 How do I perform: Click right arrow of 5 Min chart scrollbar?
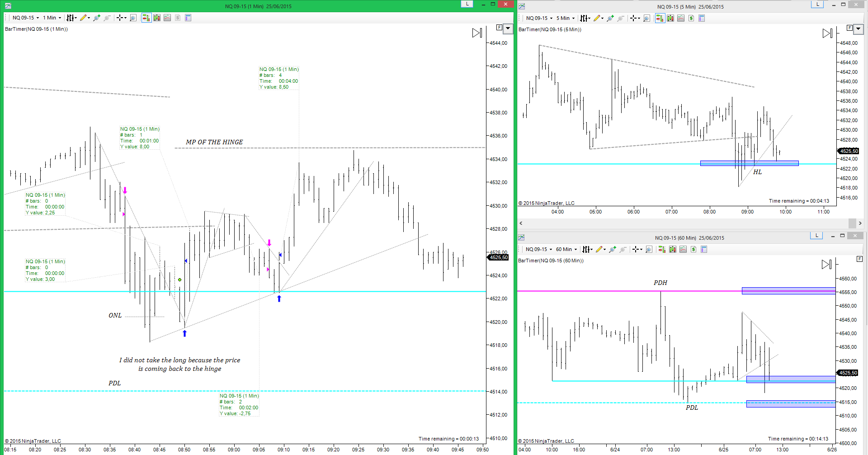click(860, 223)
